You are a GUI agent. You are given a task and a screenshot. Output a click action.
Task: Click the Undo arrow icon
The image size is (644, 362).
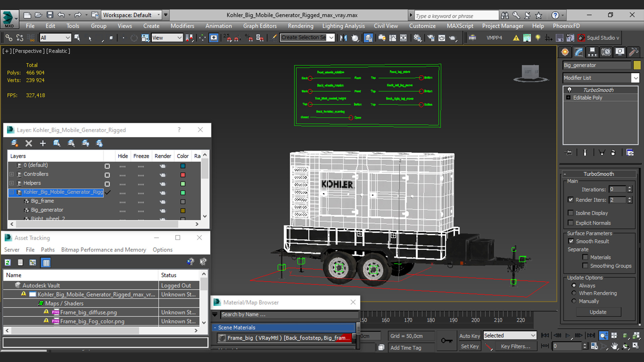tap(61, 15)
